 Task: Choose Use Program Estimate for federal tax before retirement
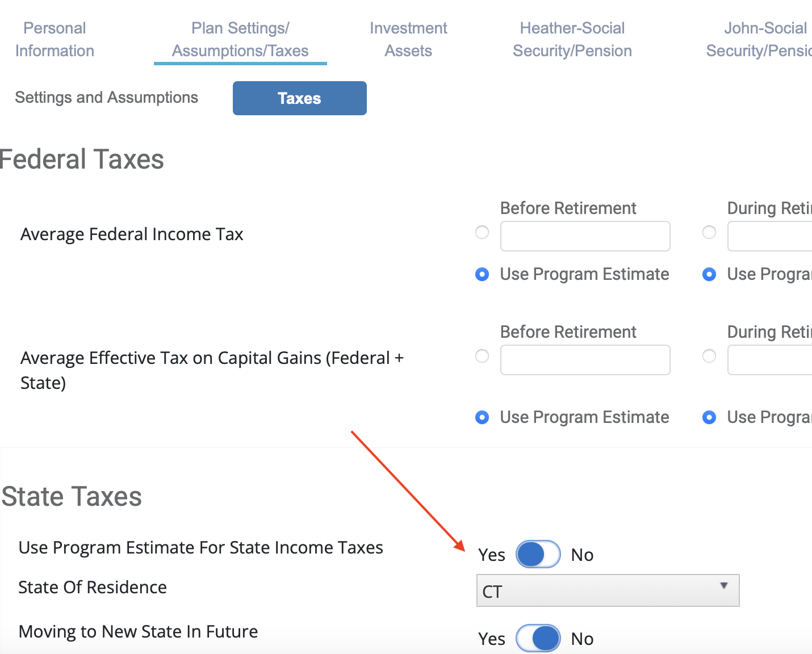(482, 274)
